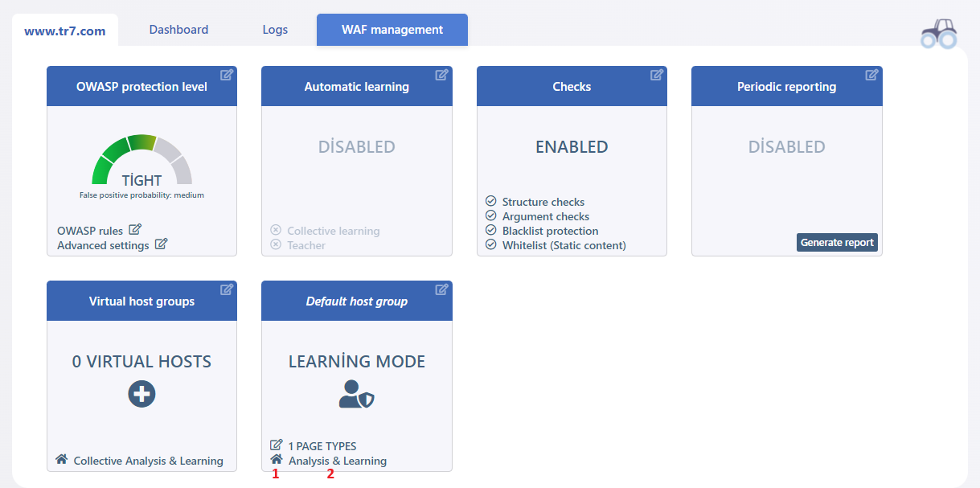Click the tractor logo icon
The width and height of the screenshot is (980, 488).
pos(939,33)
